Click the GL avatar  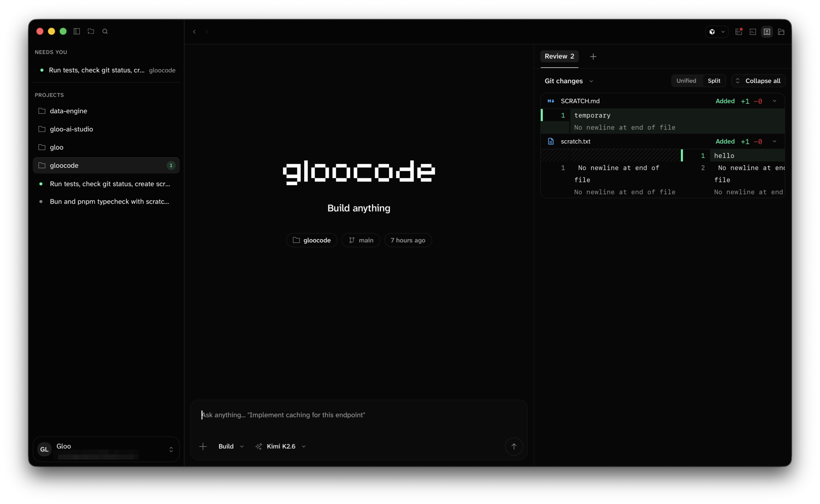tap(44, 450)
